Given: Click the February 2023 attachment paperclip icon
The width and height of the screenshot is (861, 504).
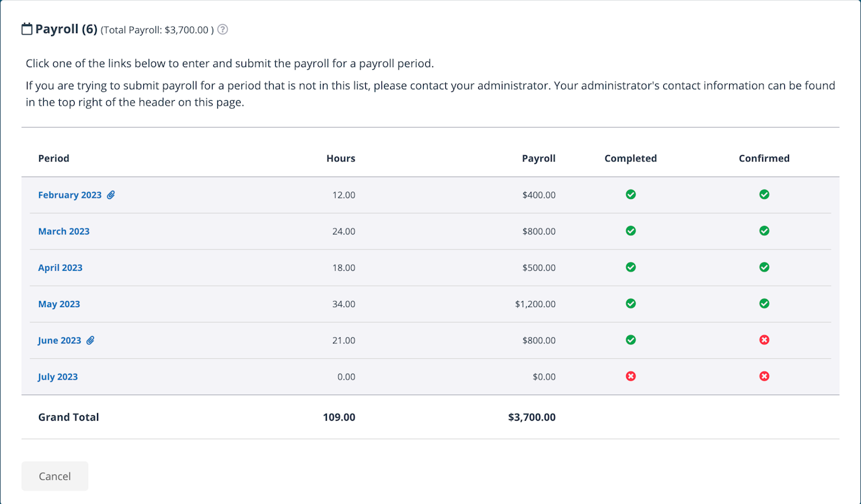Looking at the screenshot, I should pos(111,195).
